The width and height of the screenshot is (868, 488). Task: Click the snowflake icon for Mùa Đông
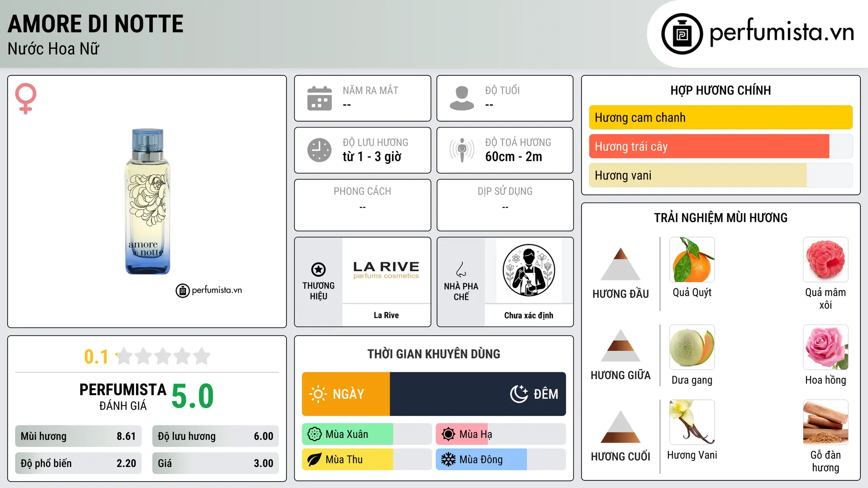point(448,460)
